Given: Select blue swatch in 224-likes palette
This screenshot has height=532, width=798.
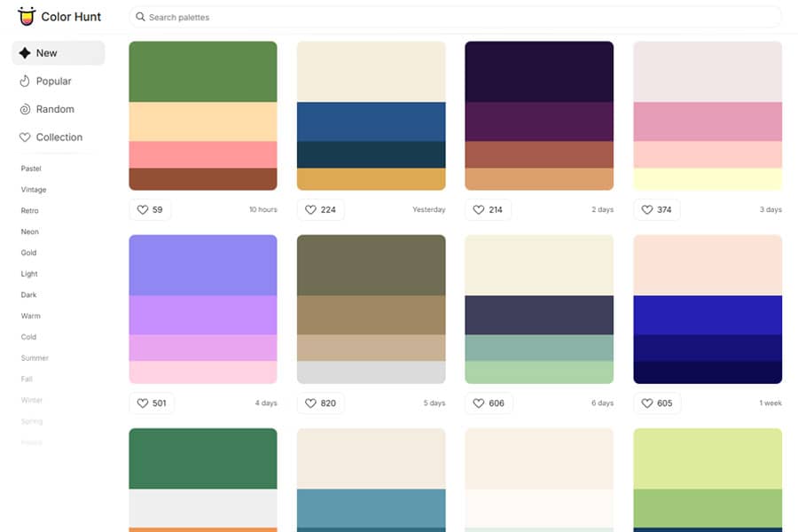Looking at the screenshot, I should click(371, 121).
